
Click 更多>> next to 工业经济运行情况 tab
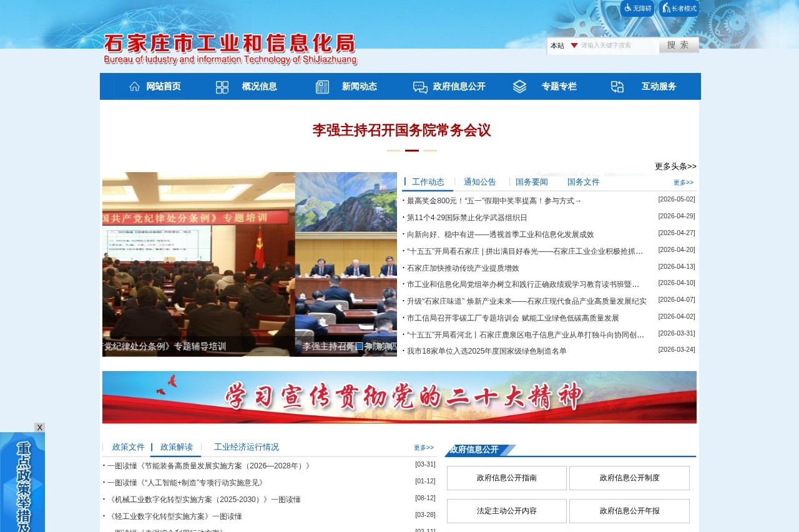pyautogui.click(x=424, y=448)
